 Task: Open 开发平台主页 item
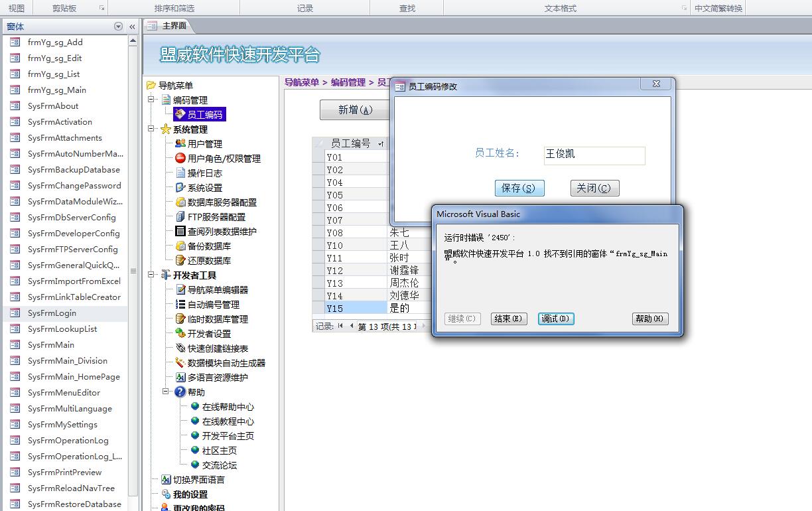click(x=228, y=436)
